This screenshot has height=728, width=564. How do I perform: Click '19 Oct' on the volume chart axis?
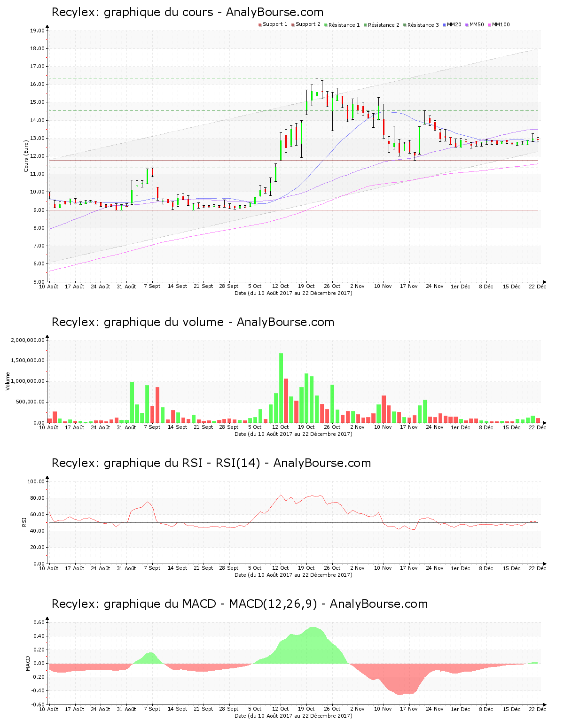[306, 427]
